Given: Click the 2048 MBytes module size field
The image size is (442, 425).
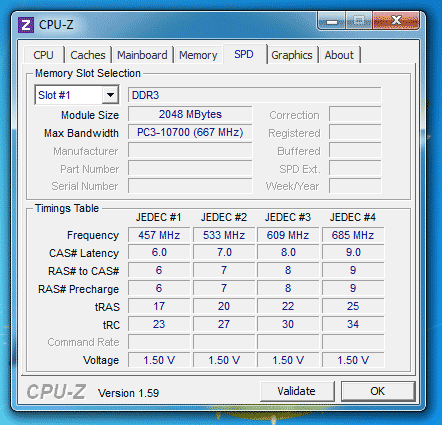Looking at the screenshot, I should [x=190, y=114].
